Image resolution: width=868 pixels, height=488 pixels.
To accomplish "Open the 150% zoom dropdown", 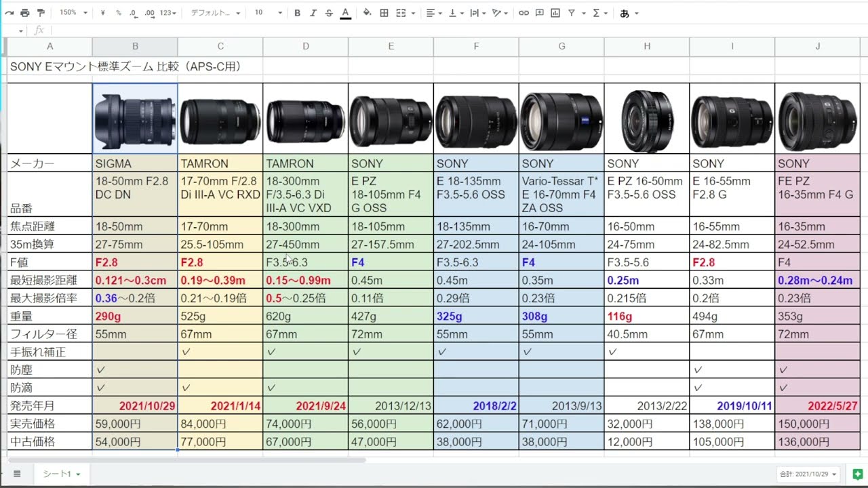I will (x=73, y=13).
